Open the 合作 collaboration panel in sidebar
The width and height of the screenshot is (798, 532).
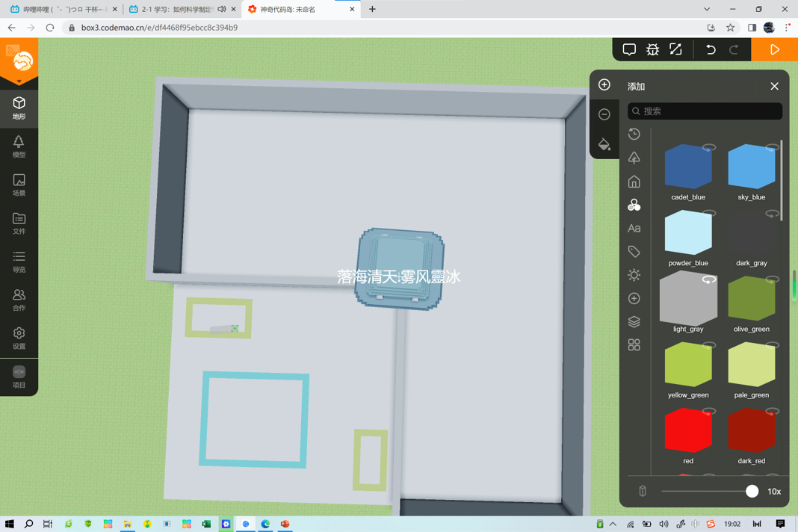[19, 300]
